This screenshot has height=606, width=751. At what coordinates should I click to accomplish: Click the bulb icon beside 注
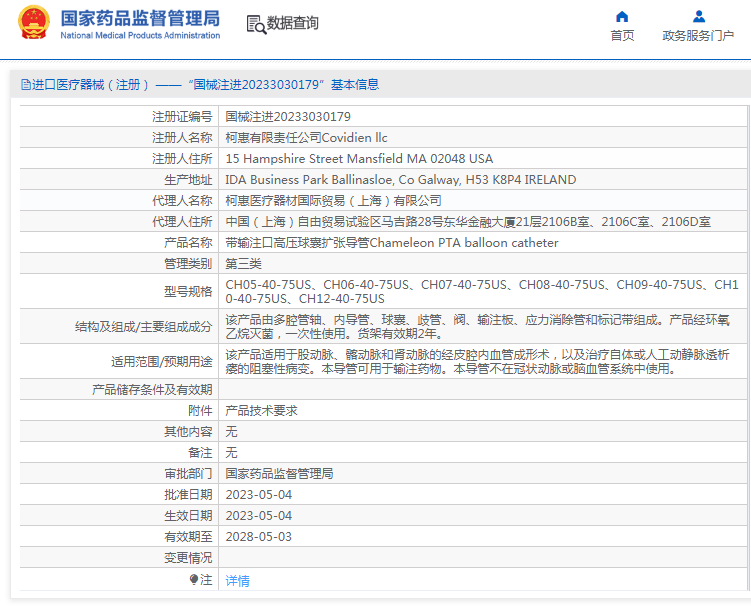coord(193,580)
